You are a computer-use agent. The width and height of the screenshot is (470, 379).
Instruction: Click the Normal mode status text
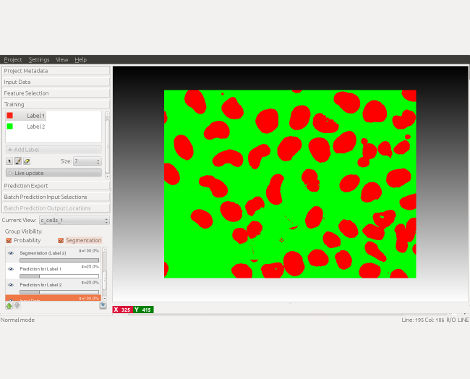coord(17,320)
